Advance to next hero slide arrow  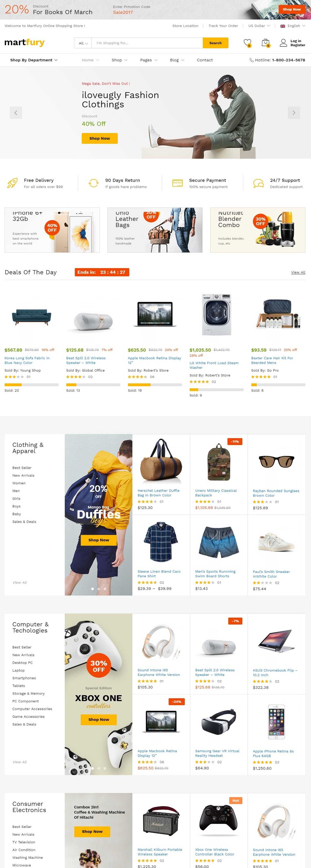click(294, 113)
